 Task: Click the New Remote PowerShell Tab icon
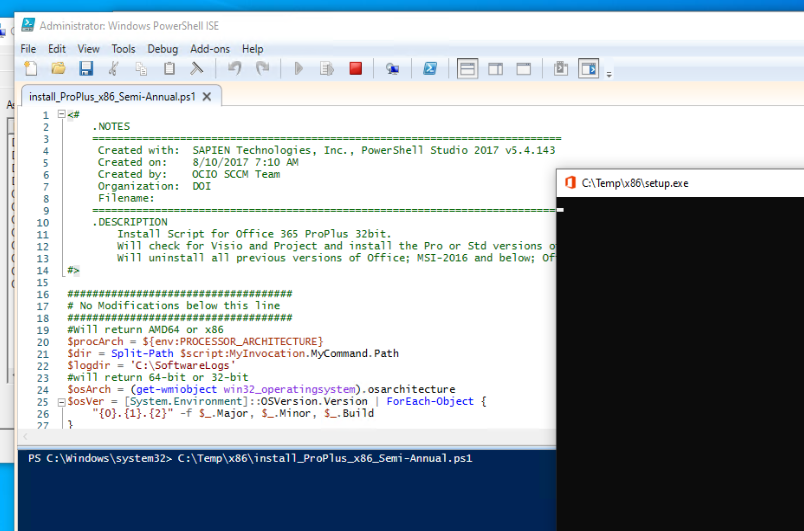pos(393,68)
